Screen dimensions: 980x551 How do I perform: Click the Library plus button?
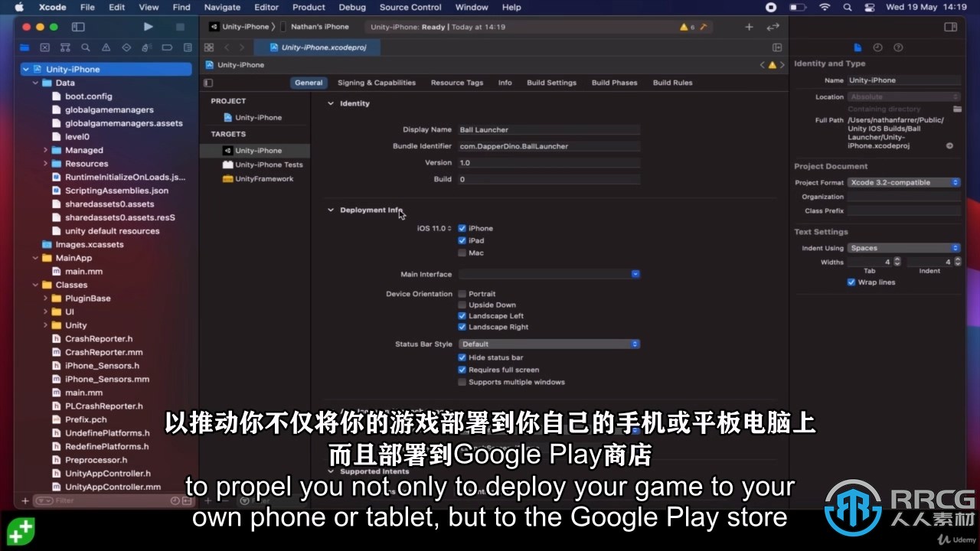point(749,27)
